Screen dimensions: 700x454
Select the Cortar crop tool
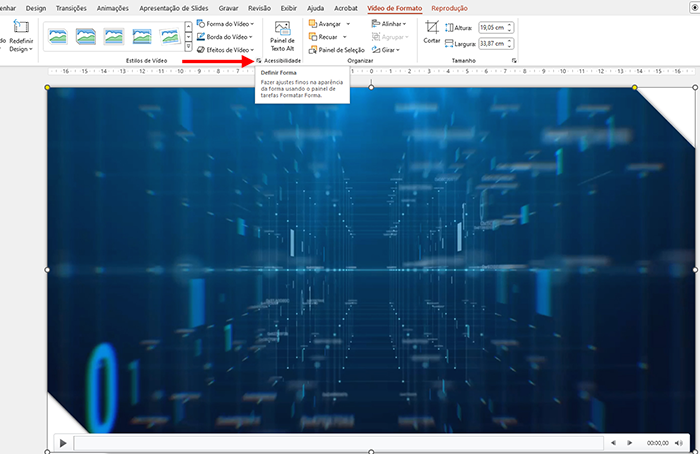(x=431, y=33)
